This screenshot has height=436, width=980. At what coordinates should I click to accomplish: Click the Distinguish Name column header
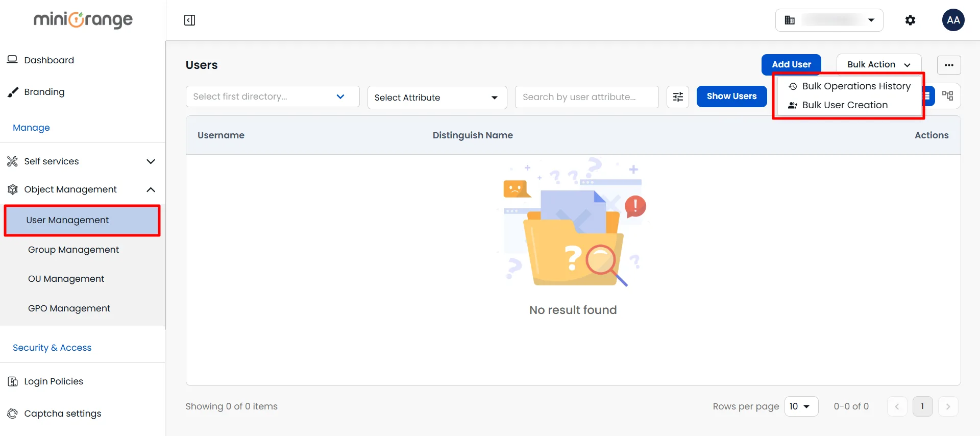pyautogui.click(x=473, y=135)
